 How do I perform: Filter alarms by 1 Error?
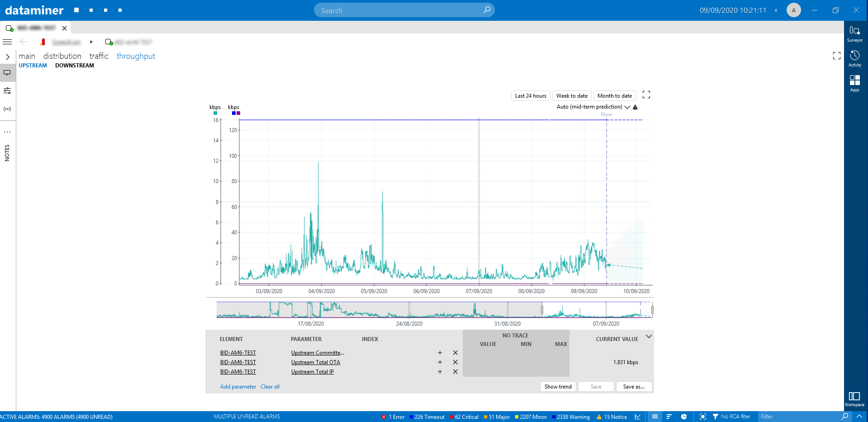(x=393, y=417)
